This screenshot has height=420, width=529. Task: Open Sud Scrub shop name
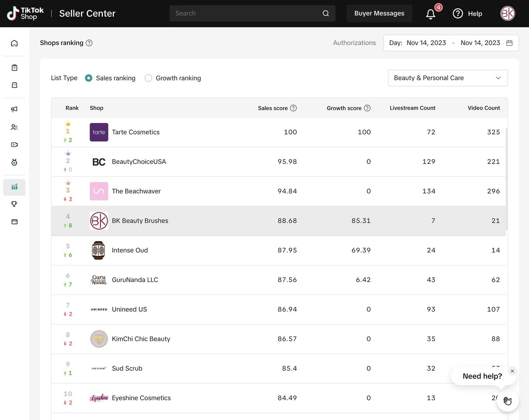point(127,368)
